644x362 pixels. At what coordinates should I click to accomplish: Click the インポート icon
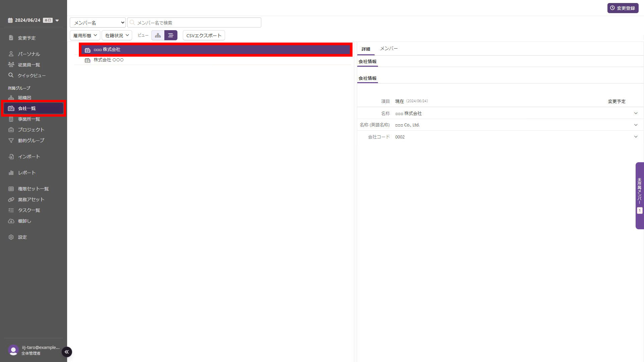coord(11,157)
